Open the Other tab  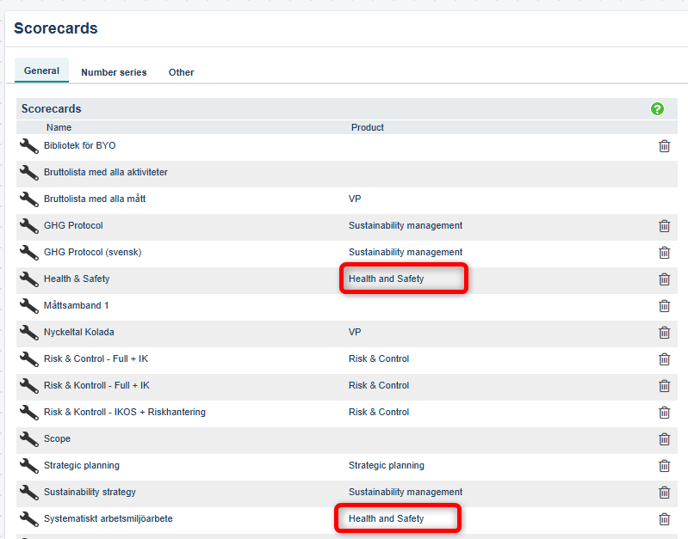(181, 72)
